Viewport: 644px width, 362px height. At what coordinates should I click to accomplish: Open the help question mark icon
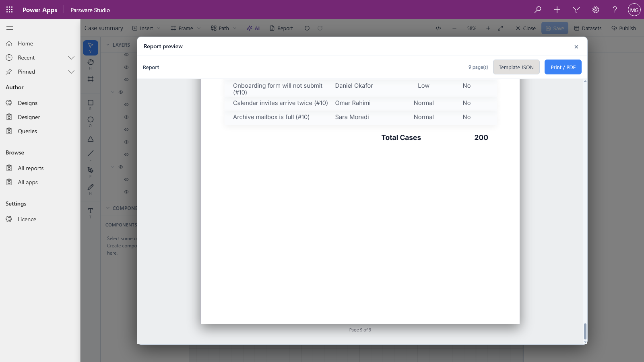click(615, 10)
